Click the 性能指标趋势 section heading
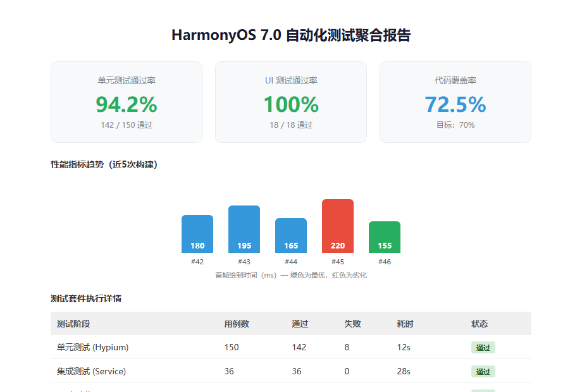This screenshot has width=582, height=392. 104,164
